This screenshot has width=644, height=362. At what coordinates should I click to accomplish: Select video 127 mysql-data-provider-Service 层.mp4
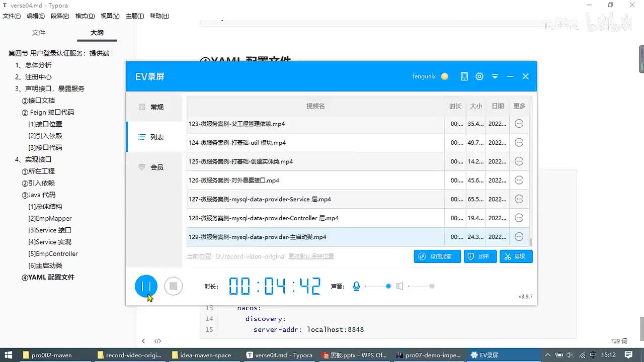tap(358, 199)
